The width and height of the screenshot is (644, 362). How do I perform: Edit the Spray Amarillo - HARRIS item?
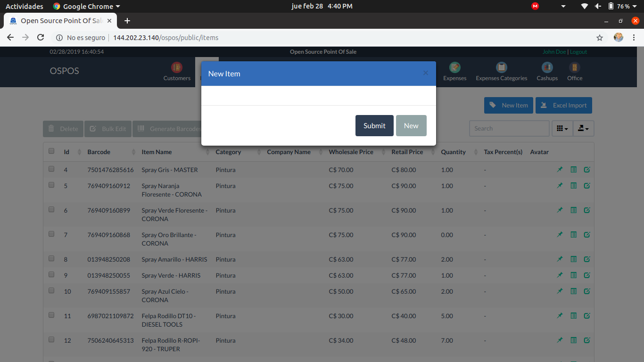pyautogui.click(x=587, y=259)
